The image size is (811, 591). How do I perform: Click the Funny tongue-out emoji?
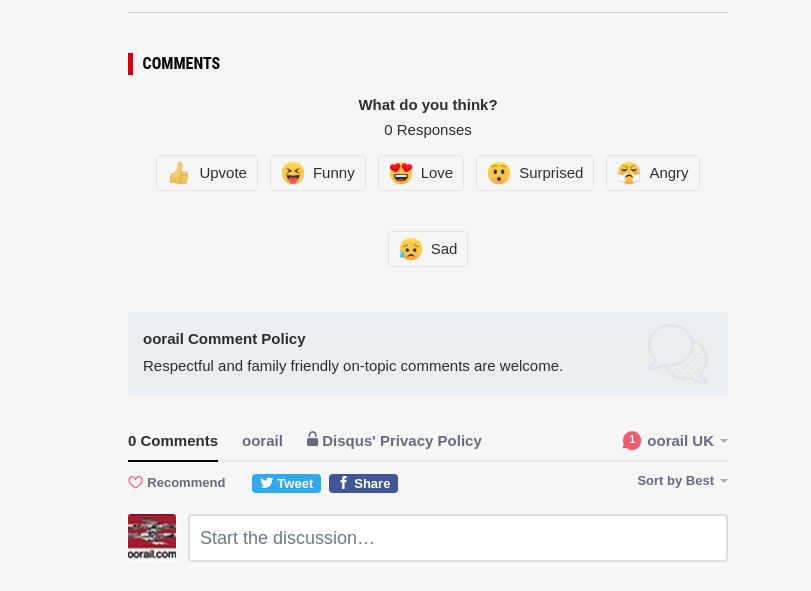pos(293,173)
